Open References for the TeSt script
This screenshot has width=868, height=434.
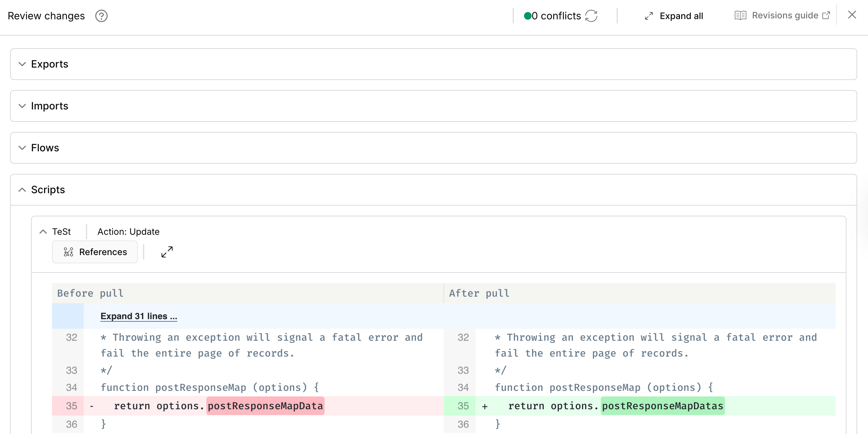95,252
